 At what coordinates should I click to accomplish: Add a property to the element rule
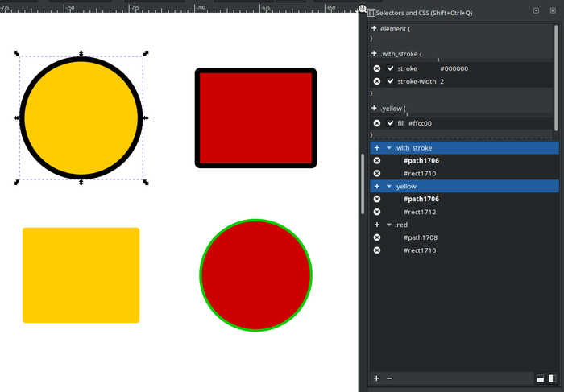click(374, 28)
